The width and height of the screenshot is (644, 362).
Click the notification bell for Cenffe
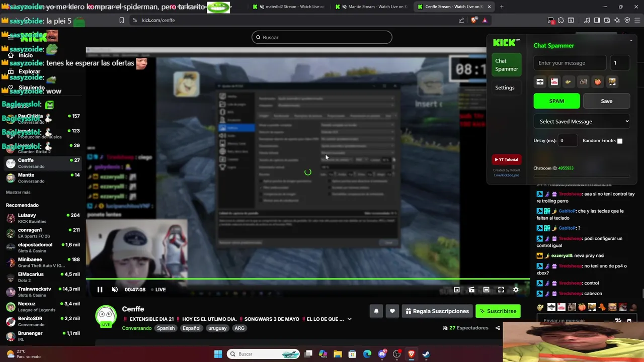point(376,311)
